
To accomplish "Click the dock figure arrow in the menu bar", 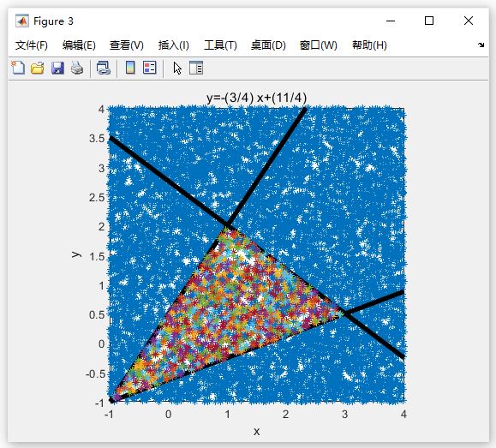I will click(x=481, y=45).
